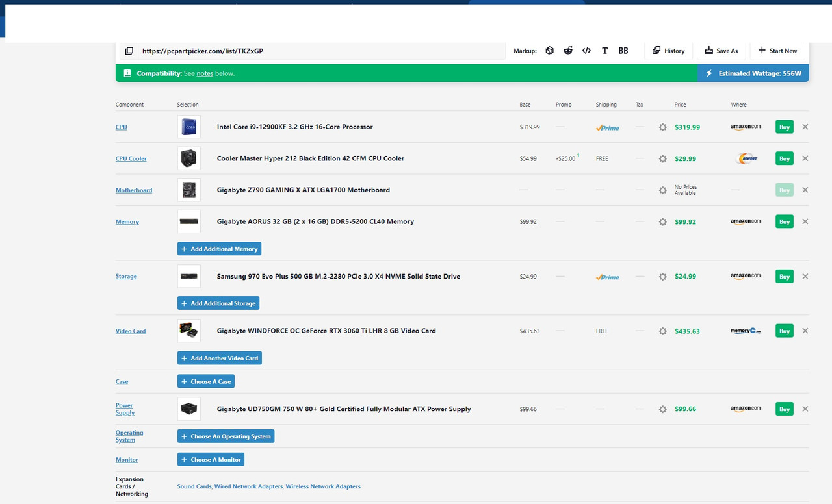Open the Intel i9-12900KF product thumbnail
The image size is (832, 504).
tap(189, 127)
